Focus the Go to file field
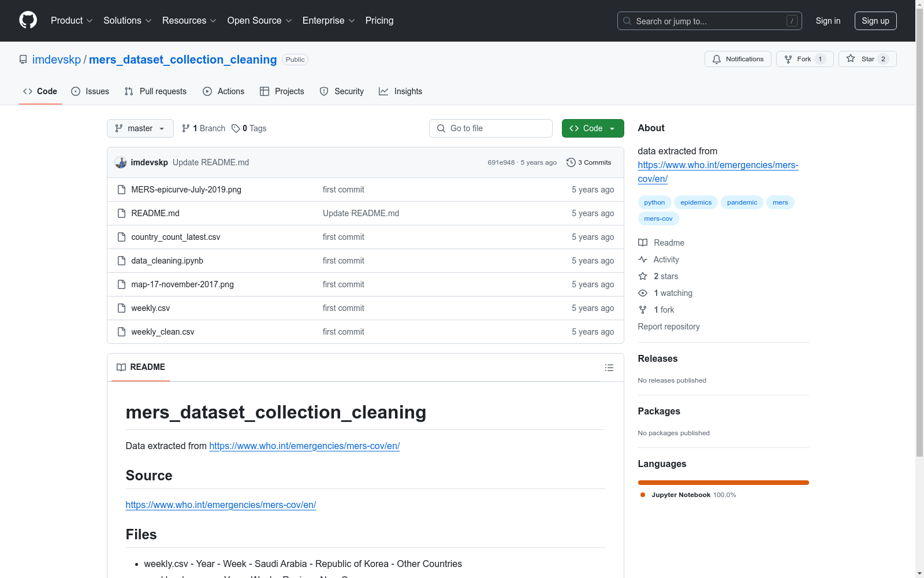The width and height of the screenshot is (924, 578). pos(491,128)
